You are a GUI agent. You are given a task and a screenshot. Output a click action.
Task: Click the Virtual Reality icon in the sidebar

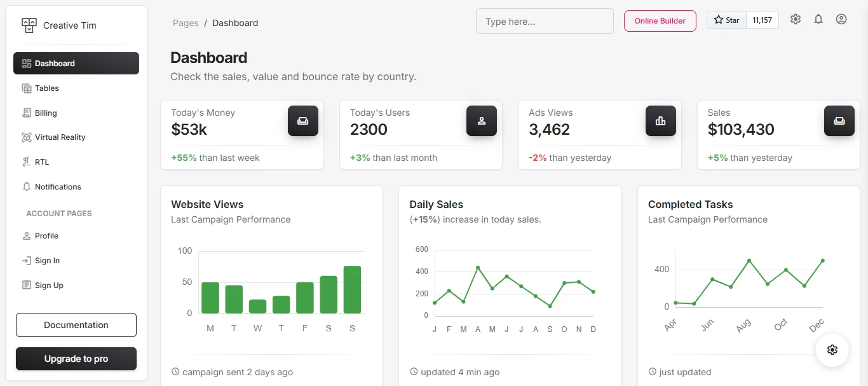coord(26,137)
